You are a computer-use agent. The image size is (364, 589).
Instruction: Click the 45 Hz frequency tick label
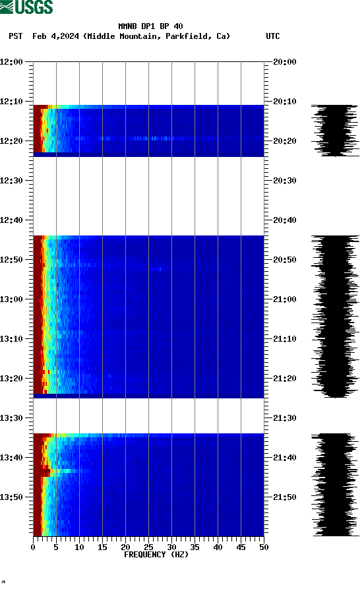[241, 547]
